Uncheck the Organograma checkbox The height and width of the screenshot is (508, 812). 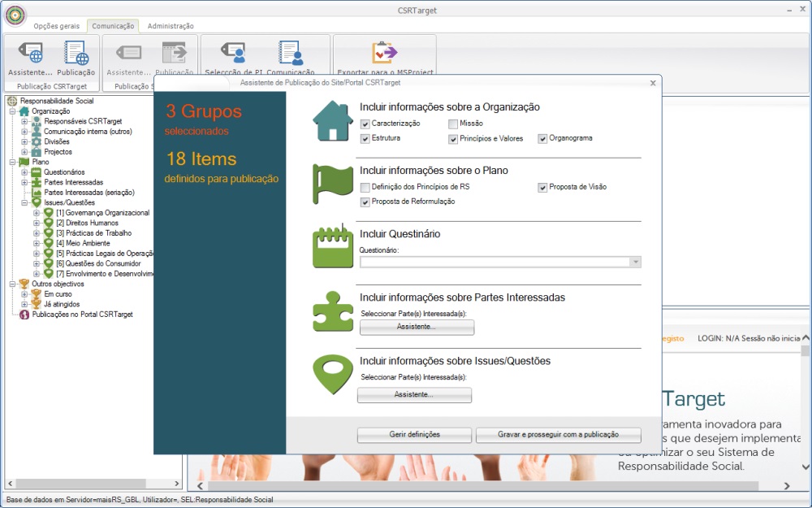[x=542, y=139]
